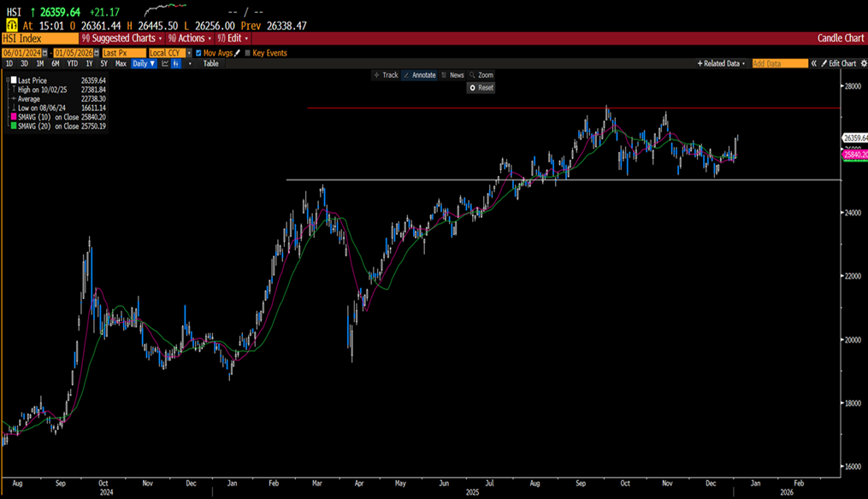Open the News overlay tool

(452, 75)
